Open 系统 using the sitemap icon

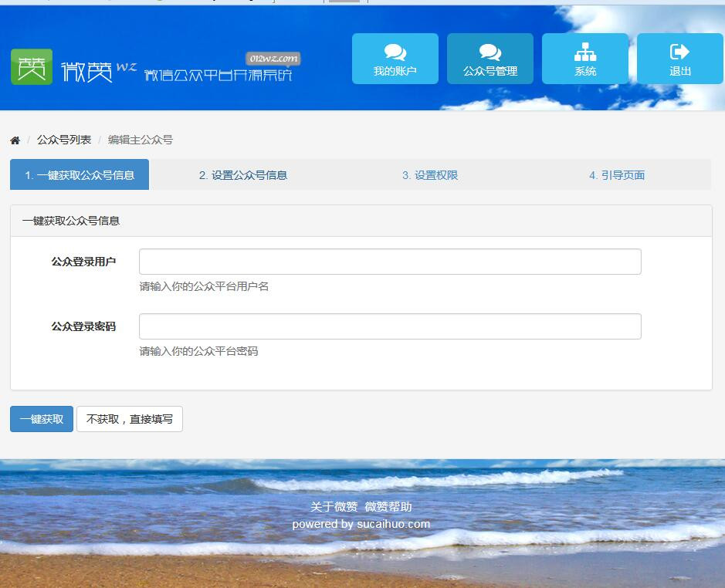click(x=584, y=52)
